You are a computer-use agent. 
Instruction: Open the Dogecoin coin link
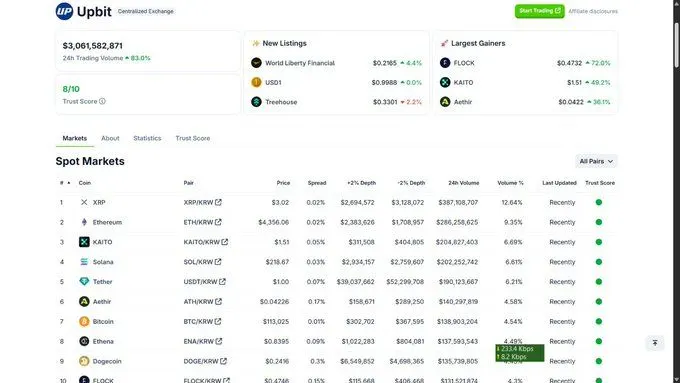[x=107, y=361]
